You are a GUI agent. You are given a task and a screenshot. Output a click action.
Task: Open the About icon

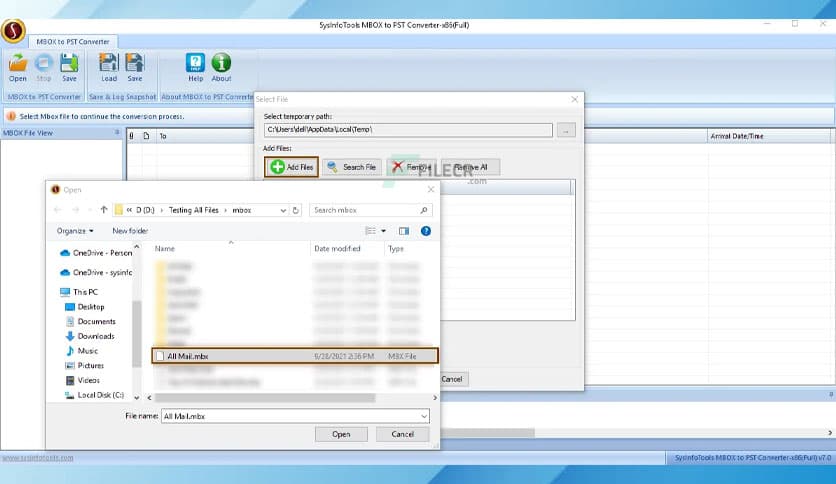click(221, 67)
